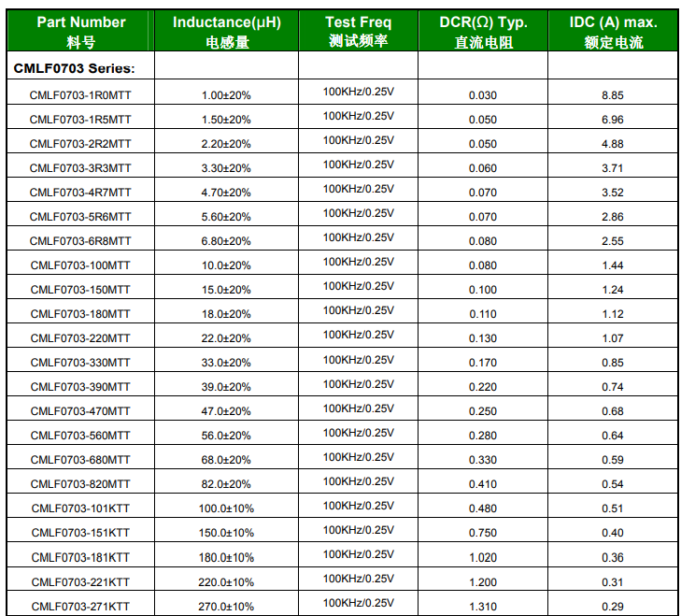Viewport: 681px width, 616px height.
Task: Click the DCR(Ω) Typ. column header
Action: pyautogui.click(x=483, y=31)
